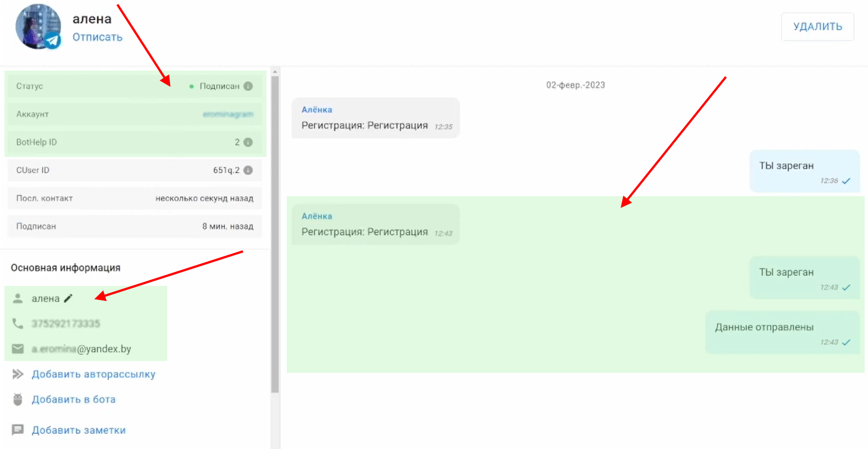Click the bot icon beside Добавить в бота

(x=18, y=399)
